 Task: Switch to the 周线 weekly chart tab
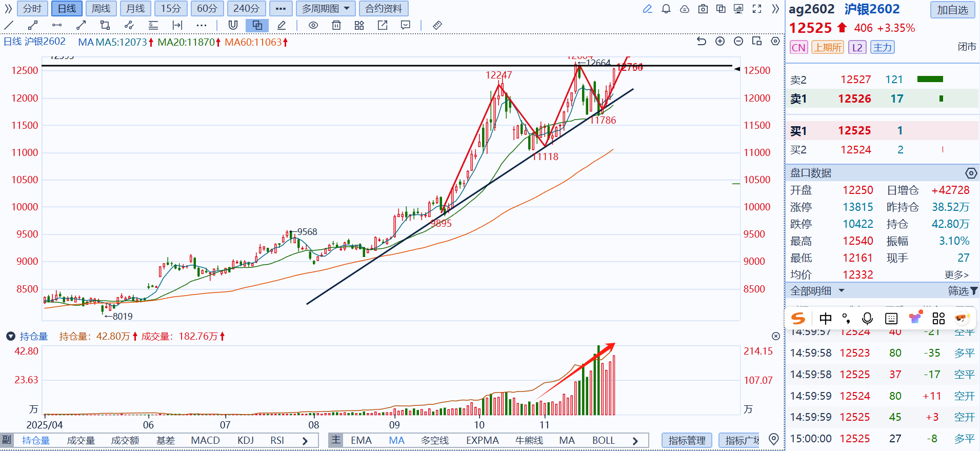[101, 9]
